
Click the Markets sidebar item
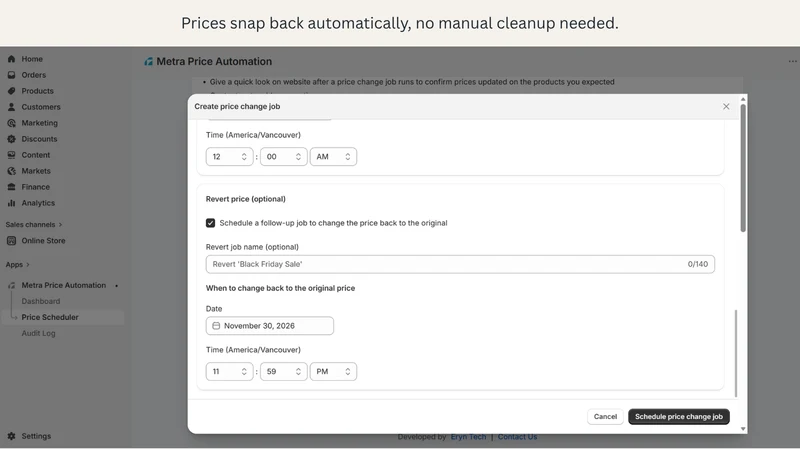[x=36, y=171]
